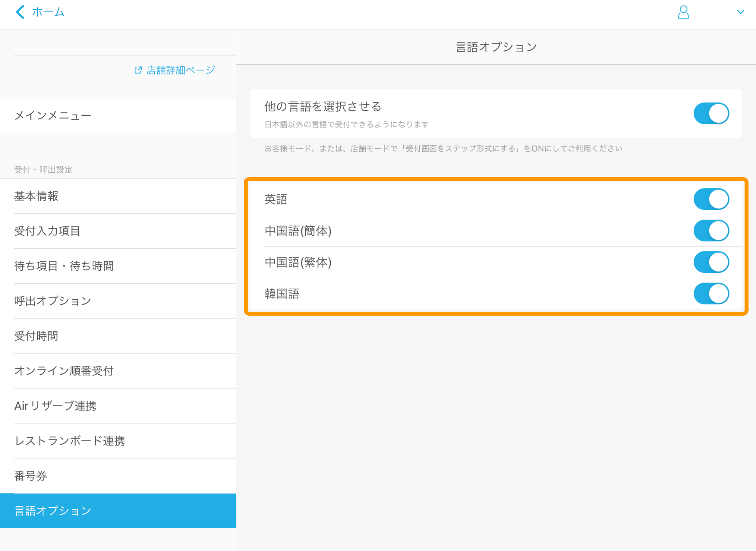Click the external link icon beside 店舗詳細ページ
756x551 pixels.
(x=137, y=70)
